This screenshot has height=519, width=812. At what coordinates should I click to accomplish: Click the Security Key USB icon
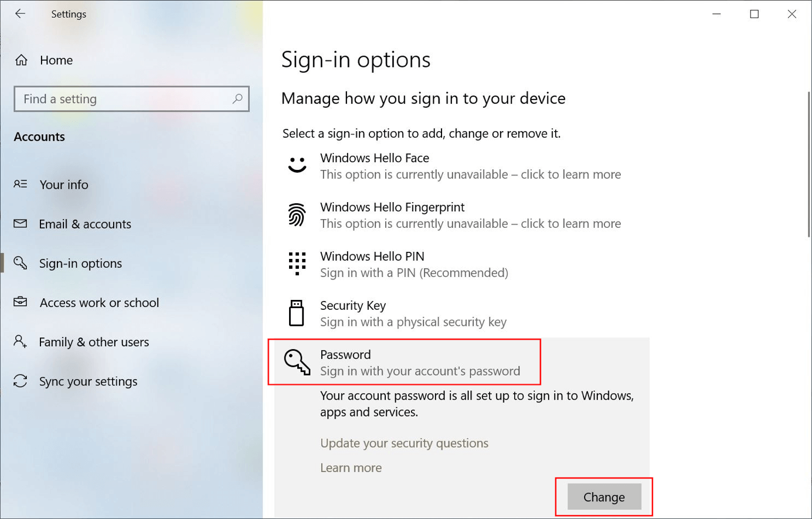pos(297,313)
